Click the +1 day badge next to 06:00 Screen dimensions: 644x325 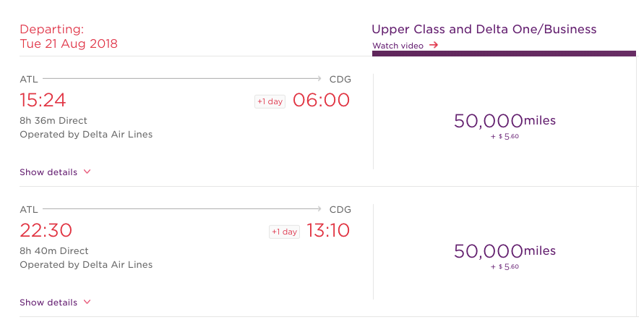[270, 102]
